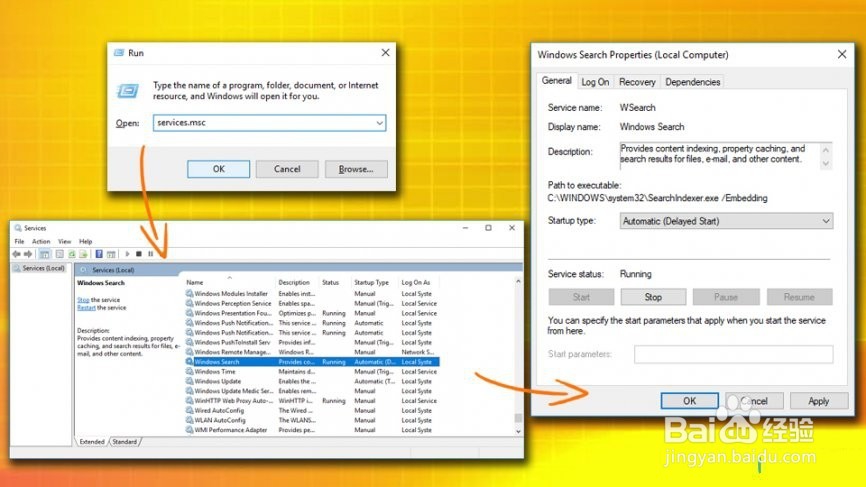Click OK in the Run dialog
Screen dimensions: 866x487
click(x=219, y=169)
